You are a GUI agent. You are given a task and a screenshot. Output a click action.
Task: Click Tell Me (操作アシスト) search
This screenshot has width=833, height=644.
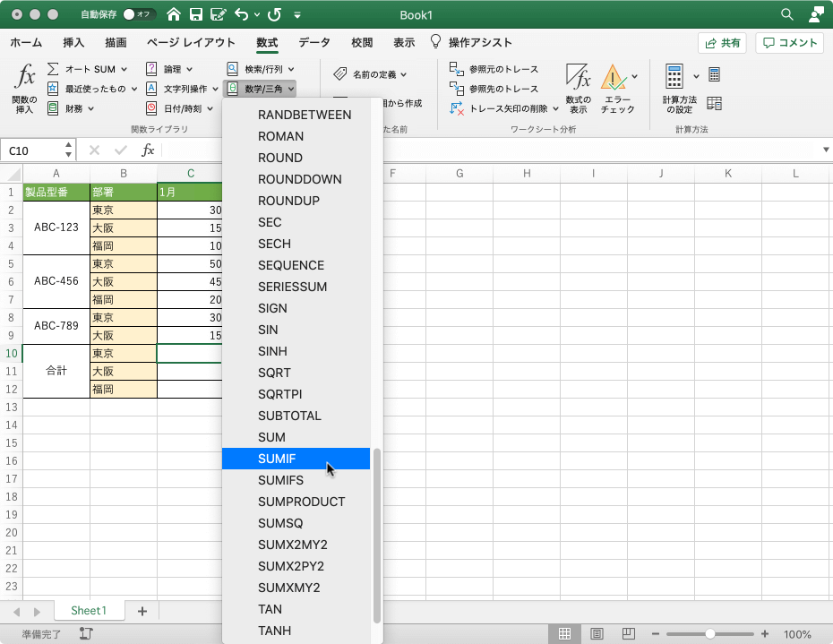pyautogui.click(x=471, y=42)
